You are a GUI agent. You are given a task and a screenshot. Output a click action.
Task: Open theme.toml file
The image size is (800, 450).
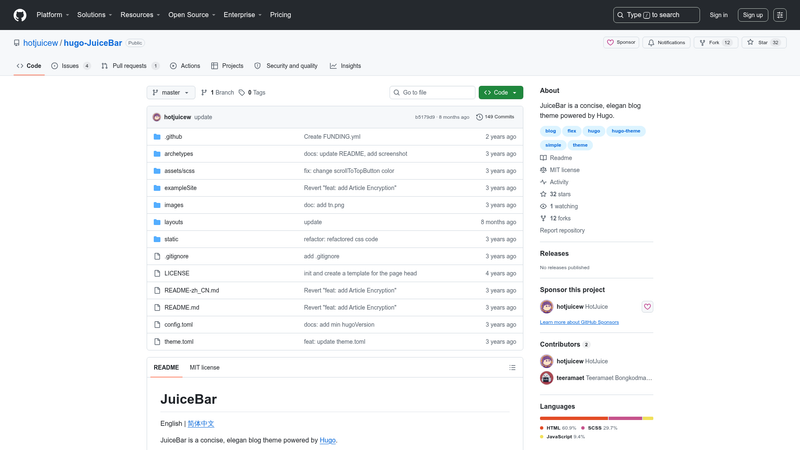pyautogui.click(x=179, y=342)
